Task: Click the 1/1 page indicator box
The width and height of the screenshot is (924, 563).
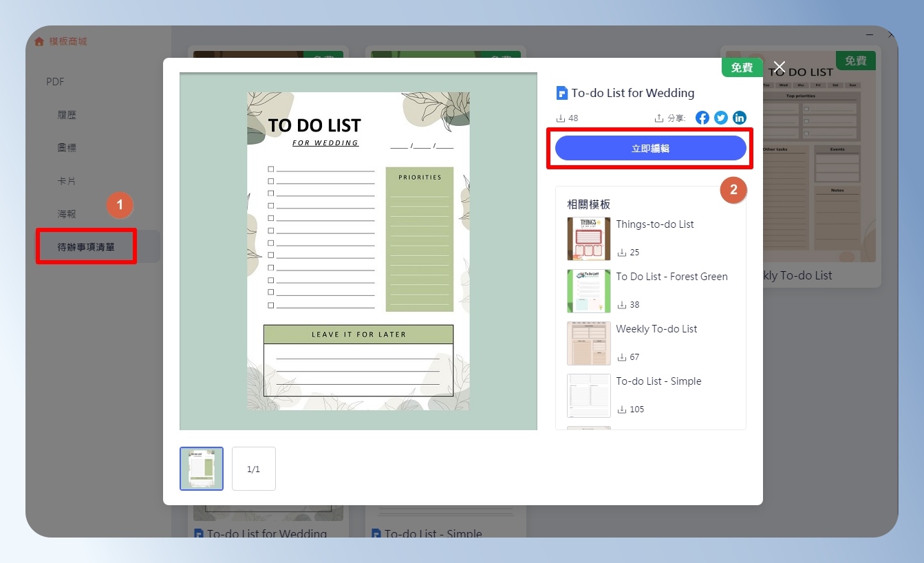Action: pos(254,469)
